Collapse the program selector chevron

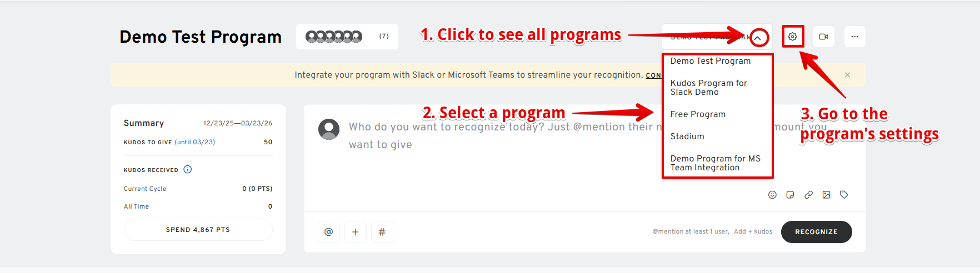pyautogui.click(x=759, y=38)
